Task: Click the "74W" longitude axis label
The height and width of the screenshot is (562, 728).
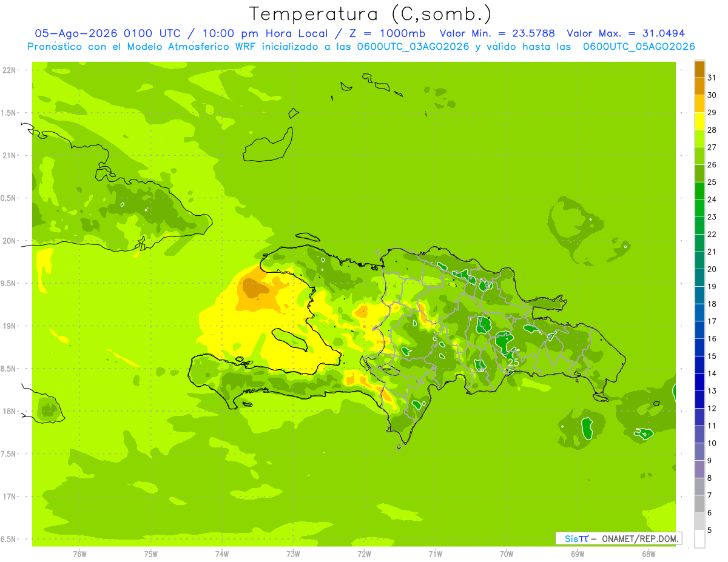Action: pos(222,554)
